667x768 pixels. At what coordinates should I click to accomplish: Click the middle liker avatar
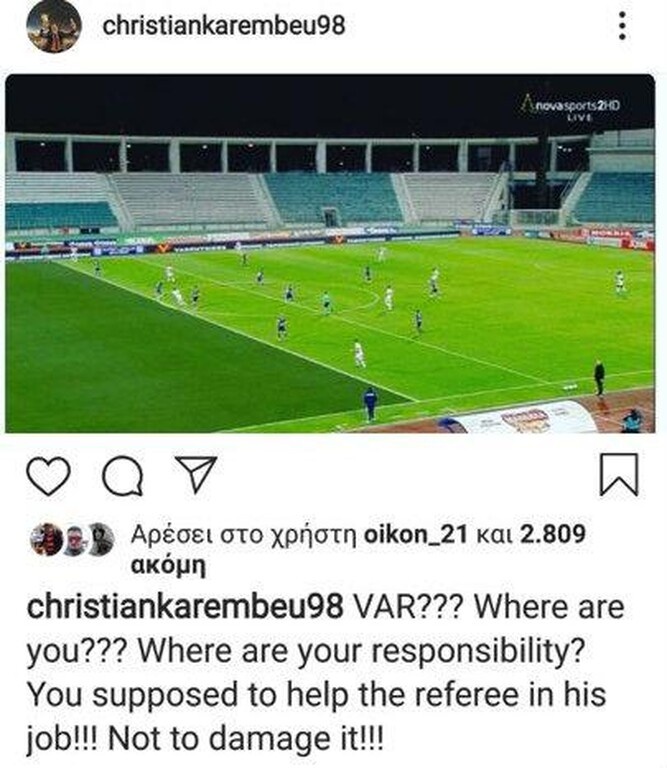73,540
